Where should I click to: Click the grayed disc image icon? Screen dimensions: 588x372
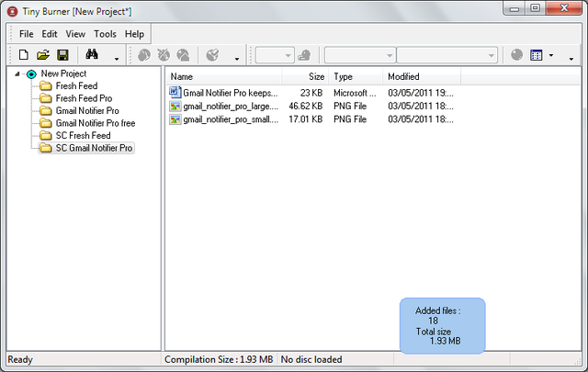[183, 55]
